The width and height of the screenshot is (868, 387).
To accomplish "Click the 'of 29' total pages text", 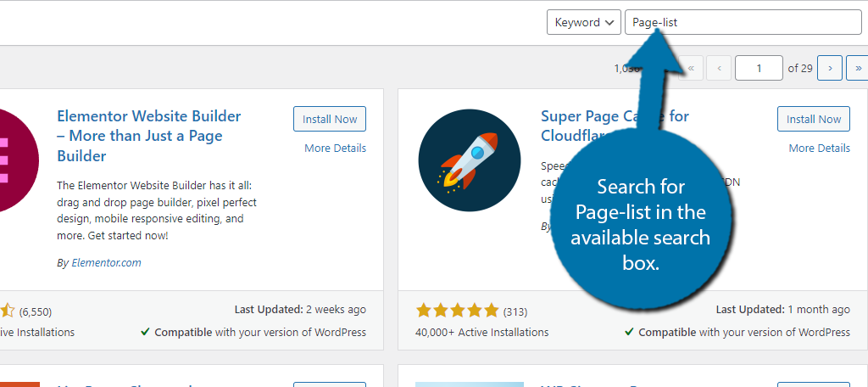I will tap(800, 68).
